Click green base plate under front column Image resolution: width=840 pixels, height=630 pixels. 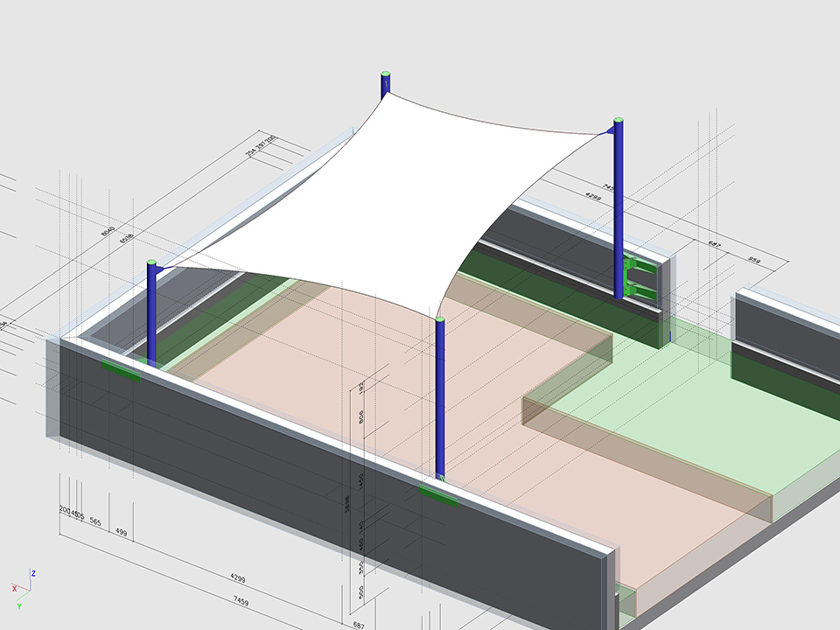pos(438,496)
